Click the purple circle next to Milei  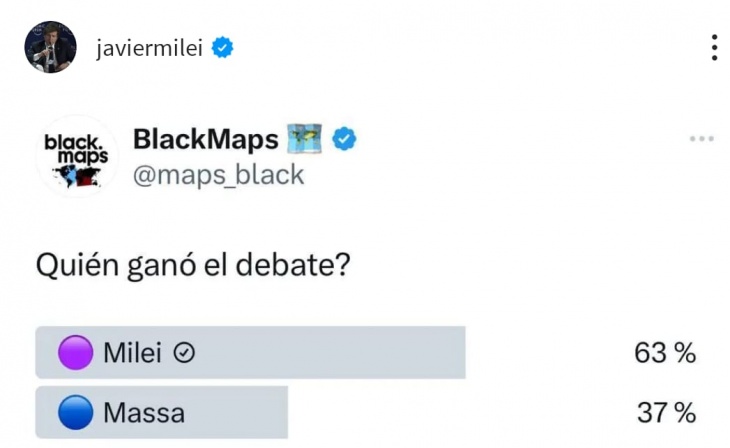point(75,353)
